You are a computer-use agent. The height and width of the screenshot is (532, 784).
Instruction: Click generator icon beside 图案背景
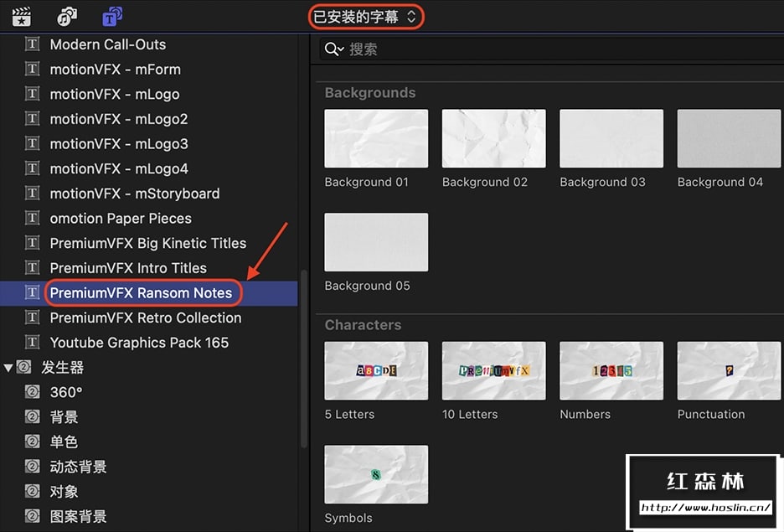(x=32, y=515)
